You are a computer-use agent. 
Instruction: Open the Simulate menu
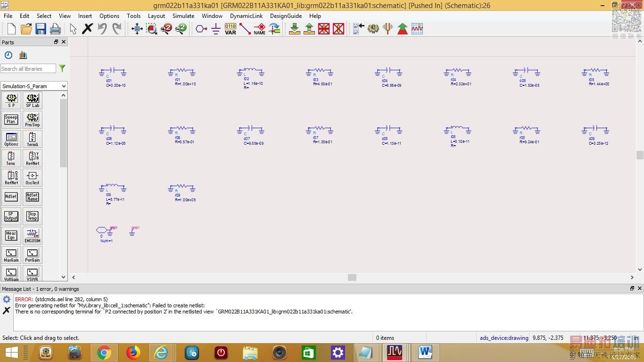(x=183, y=16)
